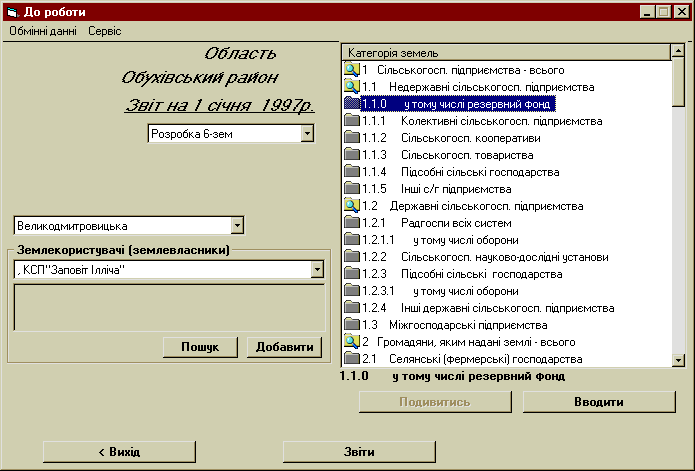The width and height of the screenshot is (695, 471).
Task: Click the < Вихід button
Action: click(x=119, y=452)
